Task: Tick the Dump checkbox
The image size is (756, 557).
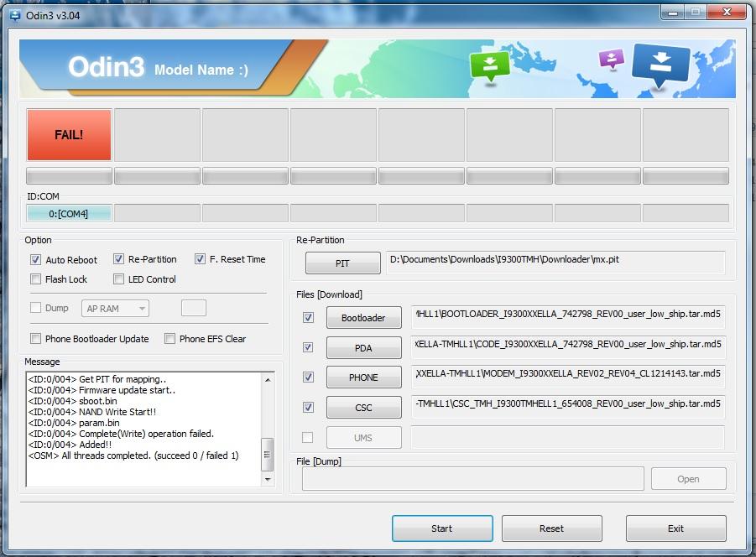Action: pyautogui.click(x=35, y=308)
